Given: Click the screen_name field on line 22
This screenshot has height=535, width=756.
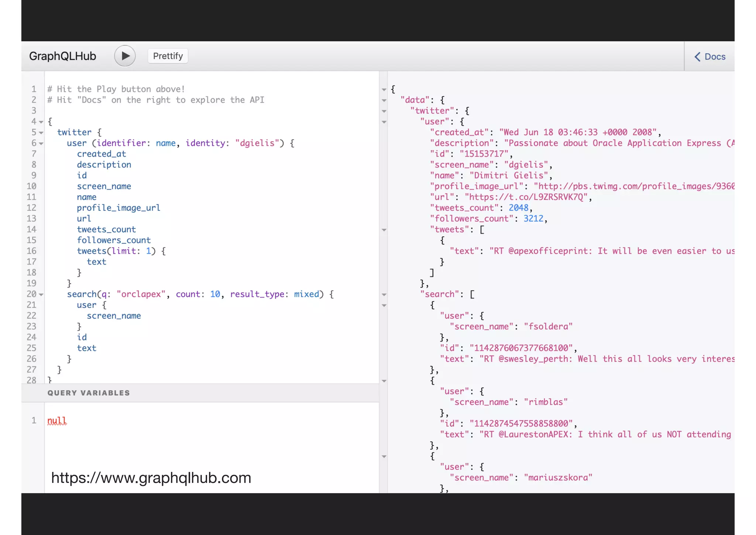Looking at the screenshot, I should 114,316.
